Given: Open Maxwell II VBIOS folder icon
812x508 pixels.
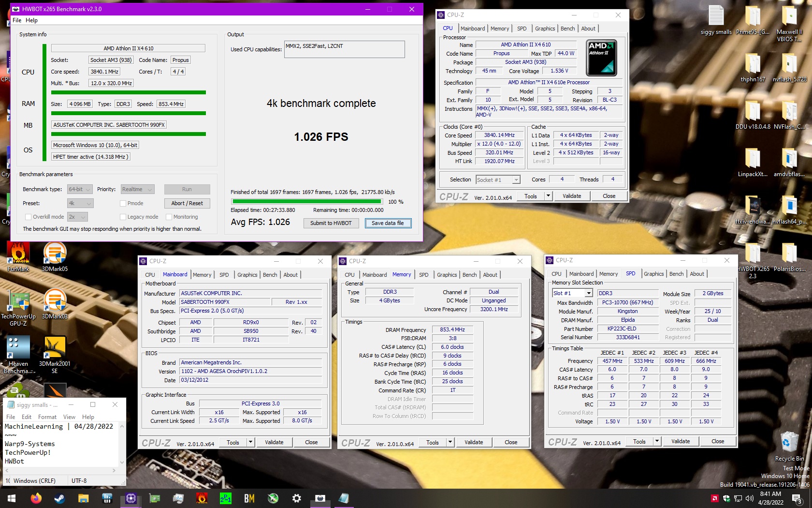Looking at the screenshot, I should pos(789,23).
